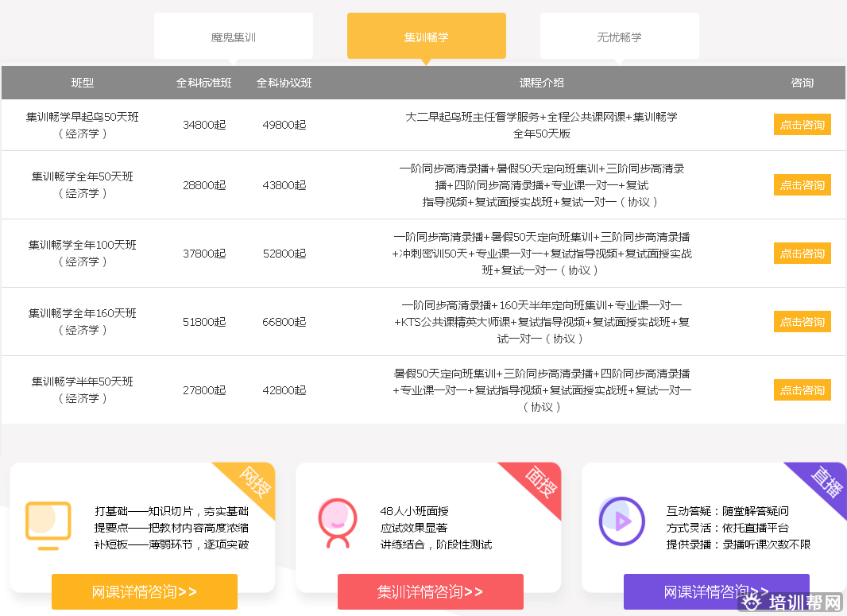Switch to the 魔鬼集训 tab
Image resolution: width=847 pixels, height=616 pixels.
(x=233, y=37)
